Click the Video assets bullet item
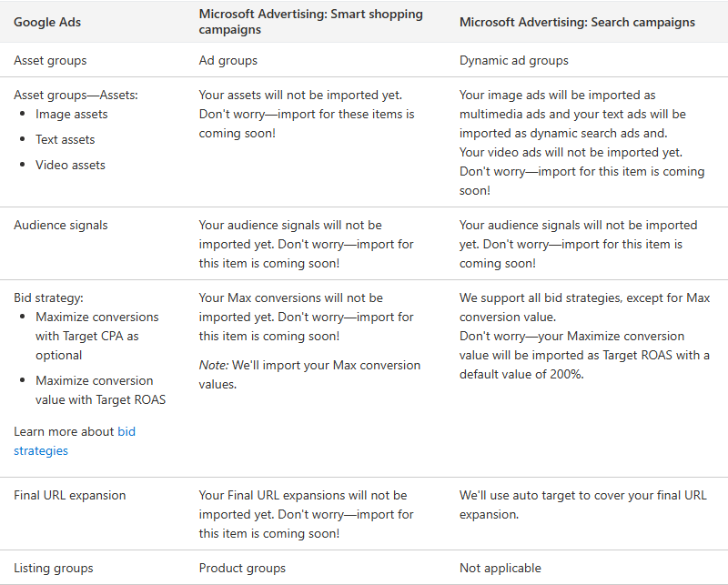This screenshot has width=728, height=585. [x=70, y=166]
